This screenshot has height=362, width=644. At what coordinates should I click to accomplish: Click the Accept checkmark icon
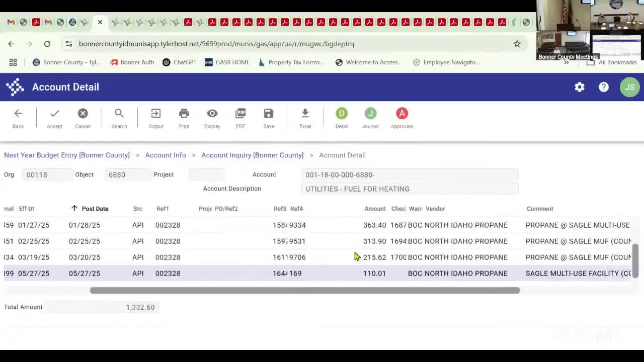pos(54,114)
